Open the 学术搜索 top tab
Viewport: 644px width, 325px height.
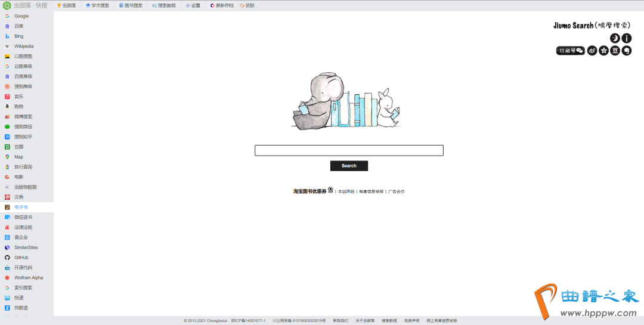tap(97, 5)
